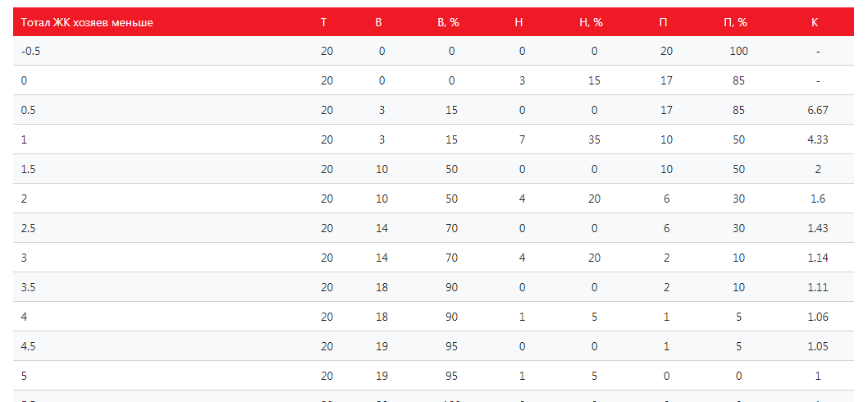The height and width of the screenshot is (402, 868).
Task: Select the 1.5 total row label
Action: click(27, 169)
